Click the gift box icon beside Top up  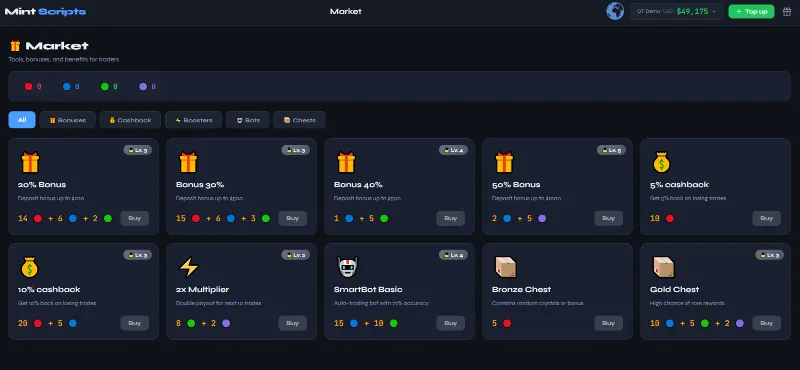[x=787, y=11]
